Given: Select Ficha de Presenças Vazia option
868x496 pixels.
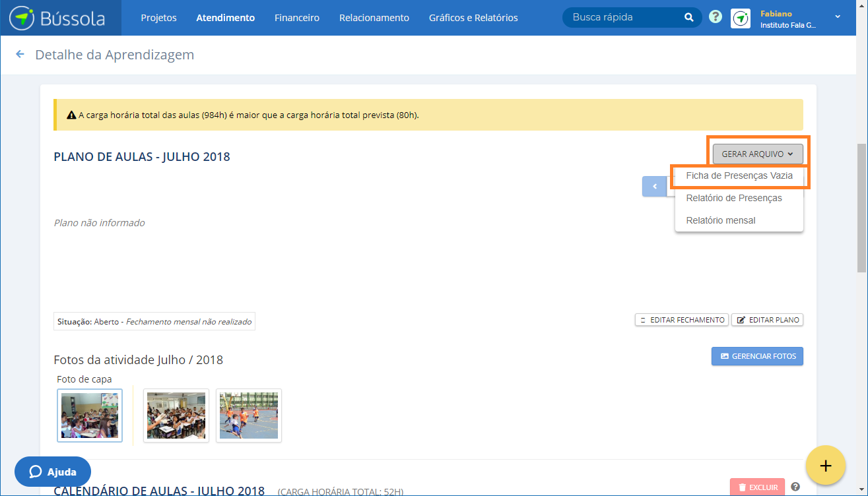Looking at the screenshot, I should tap(739, 176).
